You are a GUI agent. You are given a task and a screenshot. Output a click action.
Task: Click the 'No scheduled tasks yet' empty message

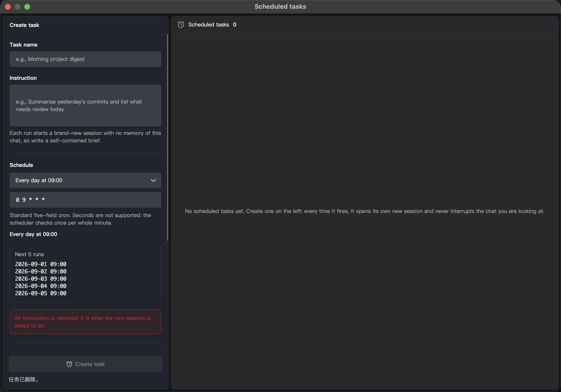365,211
